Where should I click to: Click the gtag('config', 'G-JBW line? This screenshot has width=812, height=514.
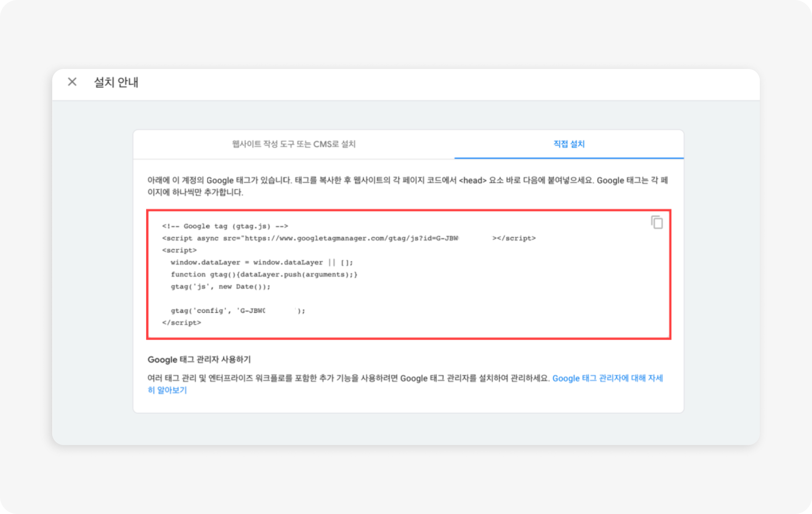(x=238, y=311)
